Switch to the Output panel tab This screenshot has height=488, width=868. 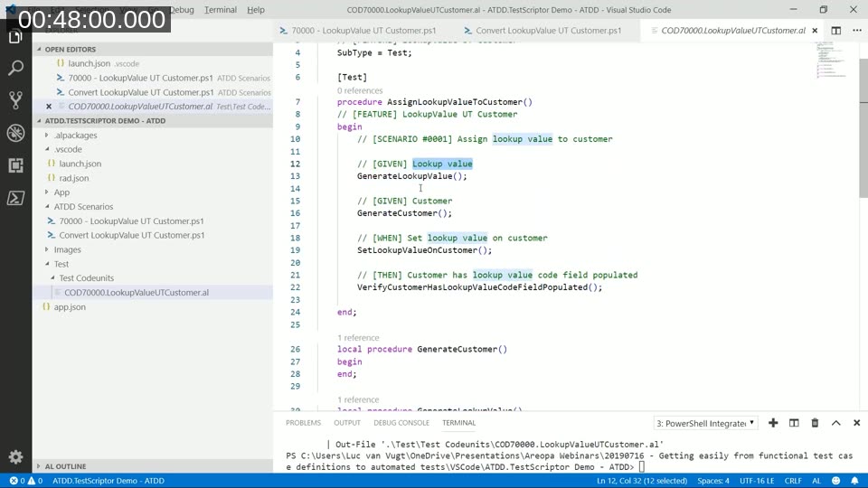[347, 423]
